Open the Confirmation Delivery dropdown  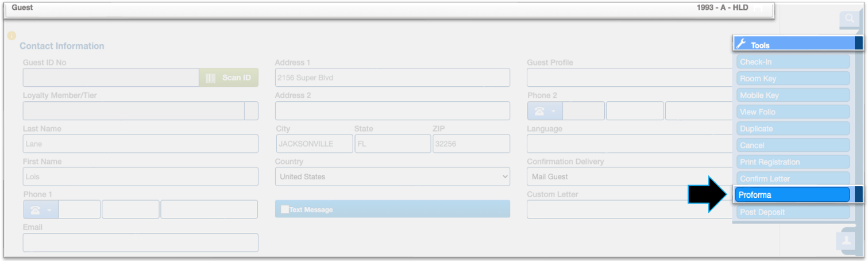coord(629,177)
